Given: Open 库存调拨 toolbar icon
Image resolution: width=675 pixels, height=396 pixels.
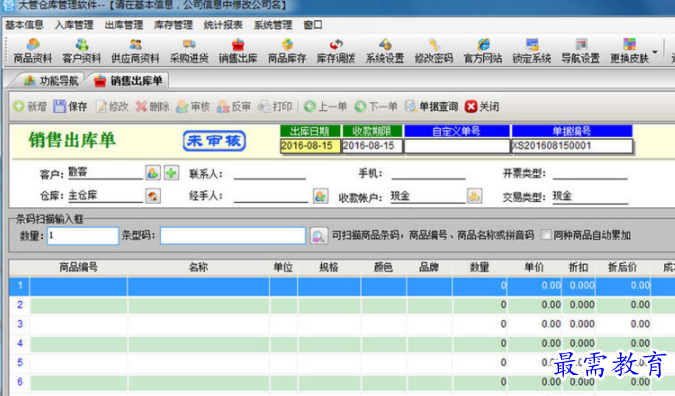Looking at the screenshot, I should click(x=336, y=51).
